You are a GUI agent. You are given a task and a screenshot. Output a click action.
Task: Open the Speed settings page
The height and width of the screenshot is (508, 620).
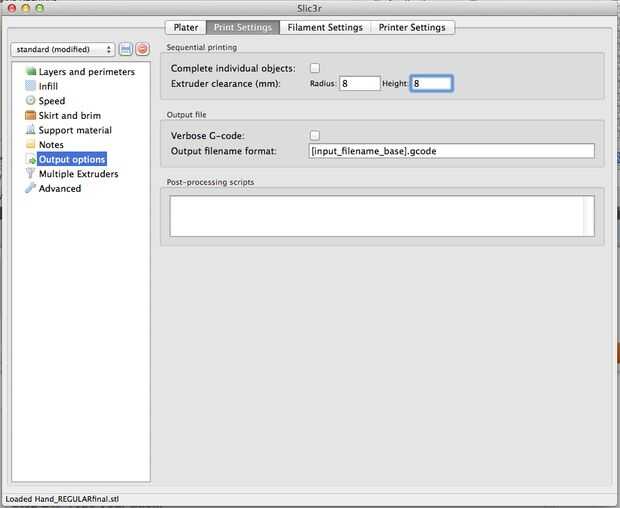(x=52, y=101)
